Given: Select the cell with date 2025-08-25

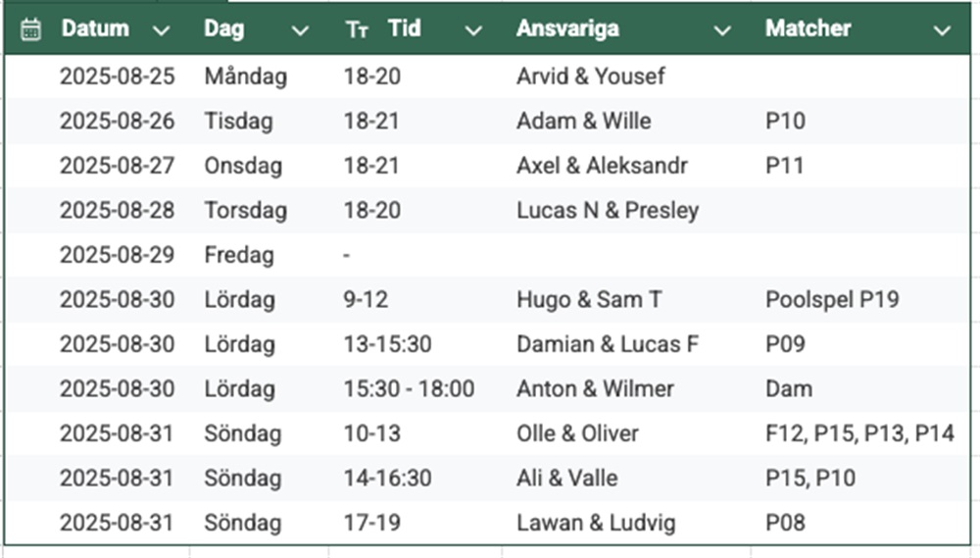Looking at the screenshot, I should click(117, 76).
